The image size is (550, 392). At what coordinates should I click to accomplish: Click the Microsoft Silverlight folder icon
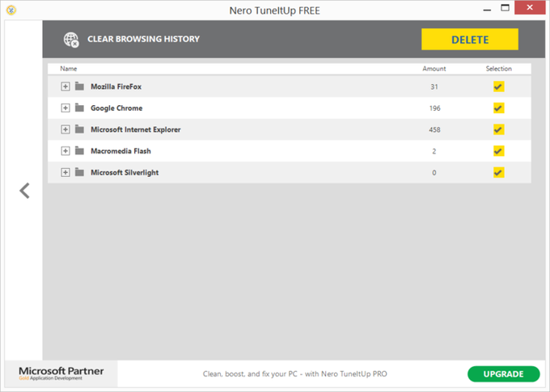click(79, 172)
